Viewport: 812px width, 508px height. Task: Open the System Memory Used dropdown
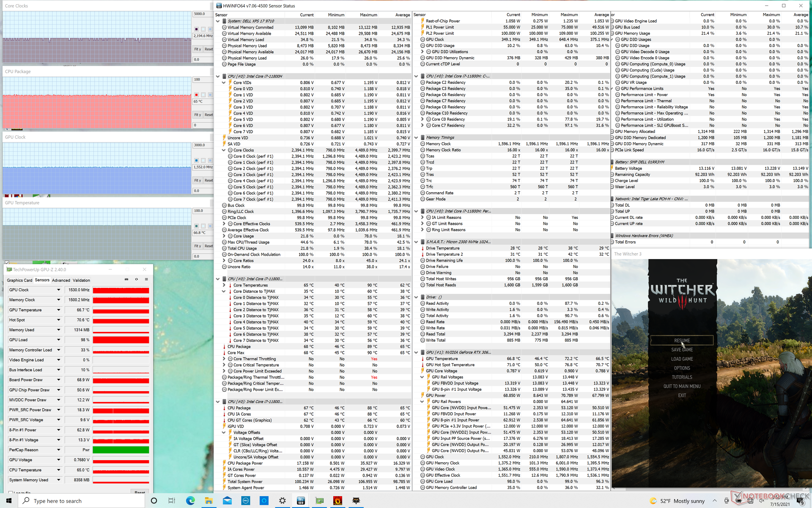click(59, 480)
